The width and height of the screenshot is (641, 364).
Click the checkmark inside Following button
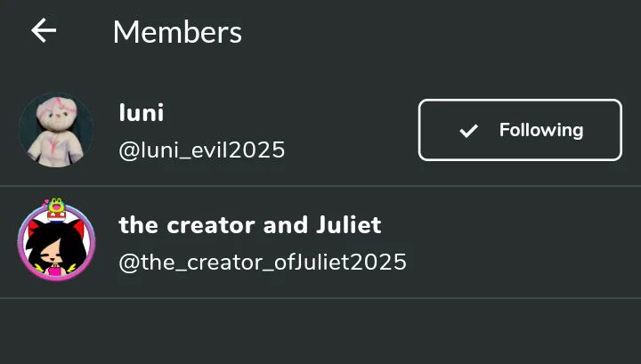(468, 131)
